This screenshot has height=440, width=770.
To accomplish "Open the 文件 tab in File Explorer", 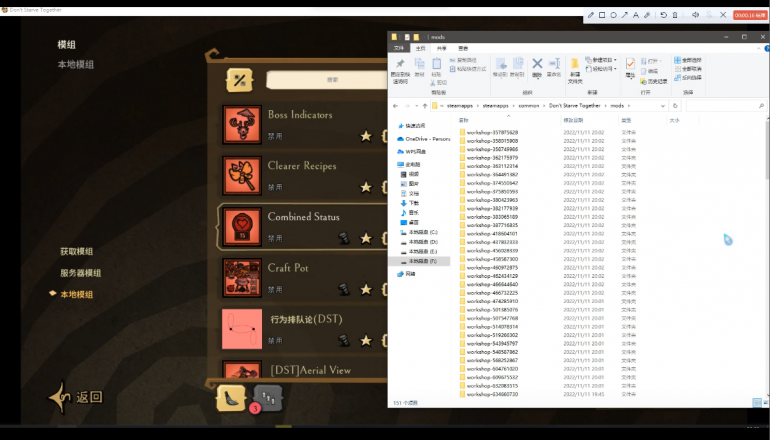I will 399,48.
